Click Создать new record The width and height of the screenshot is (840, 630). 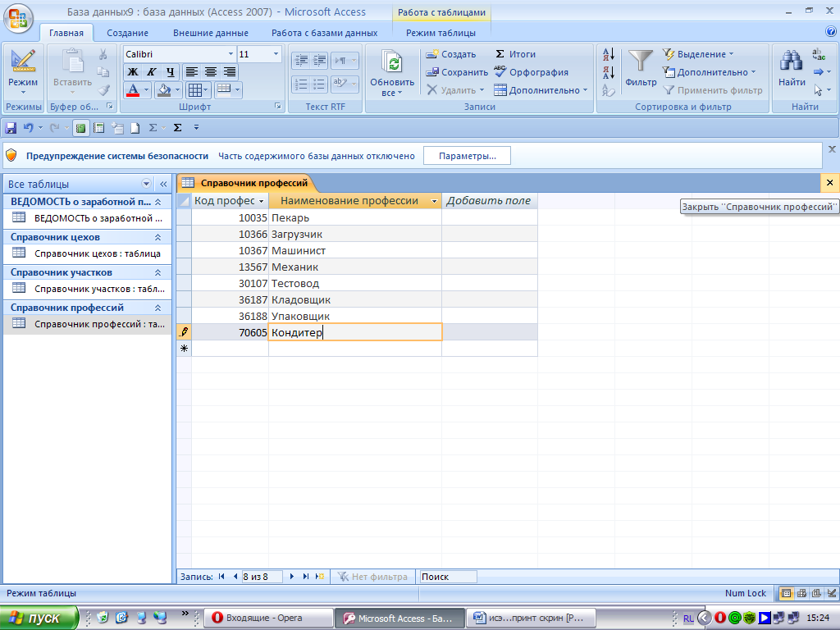coord(451,54)
